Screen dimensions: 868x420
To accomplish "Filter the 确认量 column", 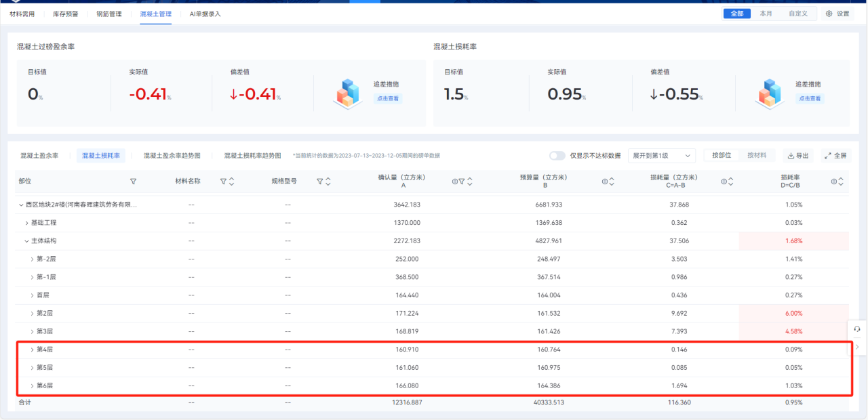I will 462,182.
